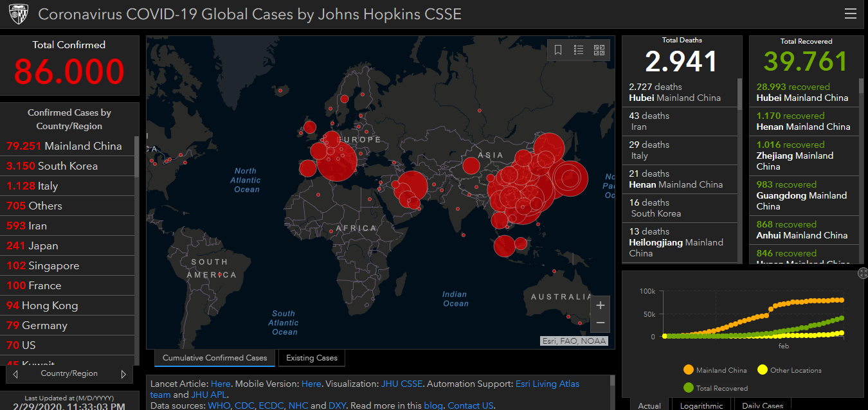Select Japan in confirmed cases list
Screen dimensions: 868x410
click(x=68, y=245)
